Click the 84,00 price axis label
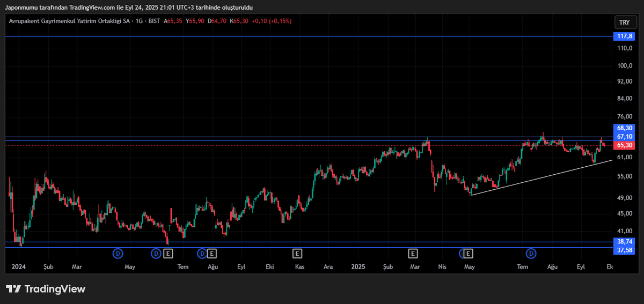The image size is (644, 304). (x=625, y=98)
